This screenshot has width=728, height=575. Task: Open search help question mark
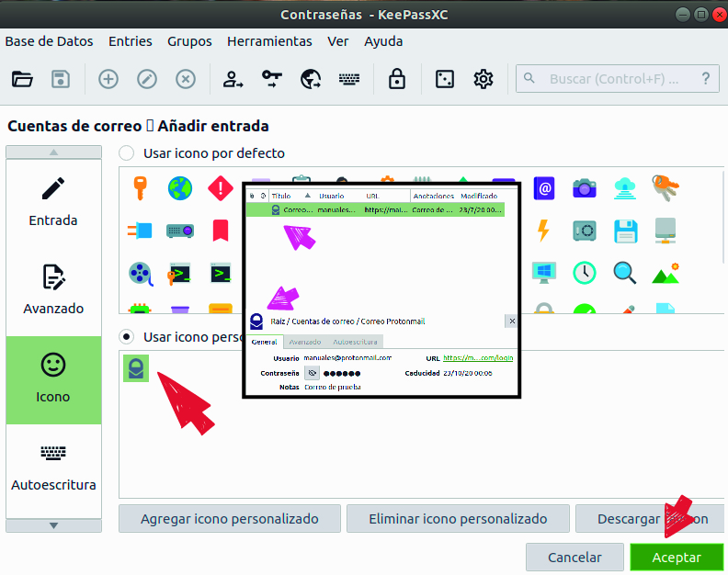click(706, 79)
